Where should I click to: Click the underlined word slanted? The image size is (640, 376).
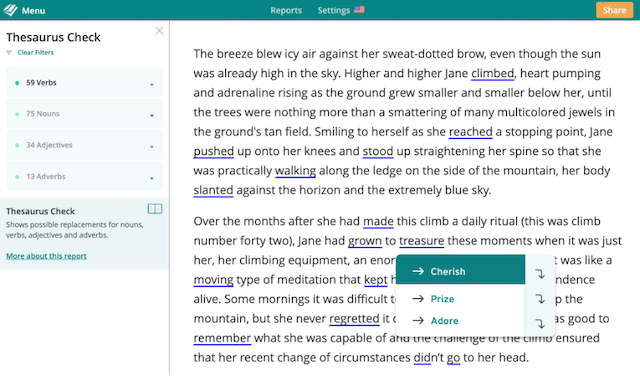[213, 190]
